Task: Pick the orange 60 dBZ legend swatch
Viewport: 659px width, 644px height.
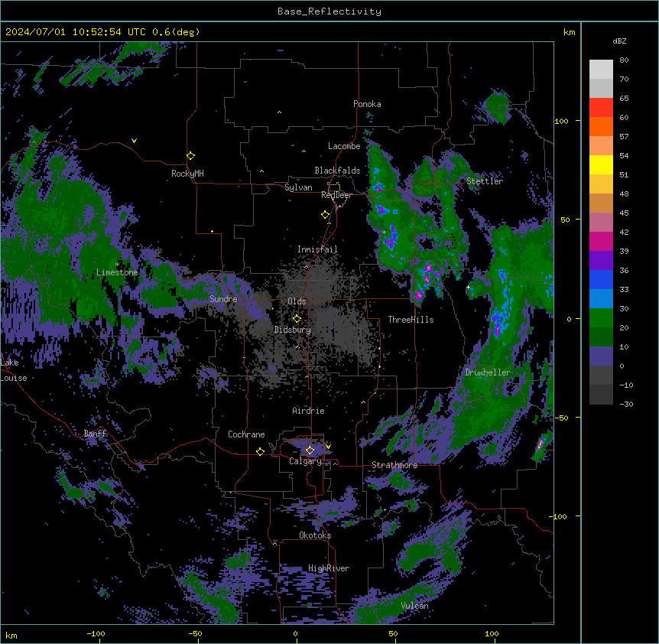Action: [601, 126]
